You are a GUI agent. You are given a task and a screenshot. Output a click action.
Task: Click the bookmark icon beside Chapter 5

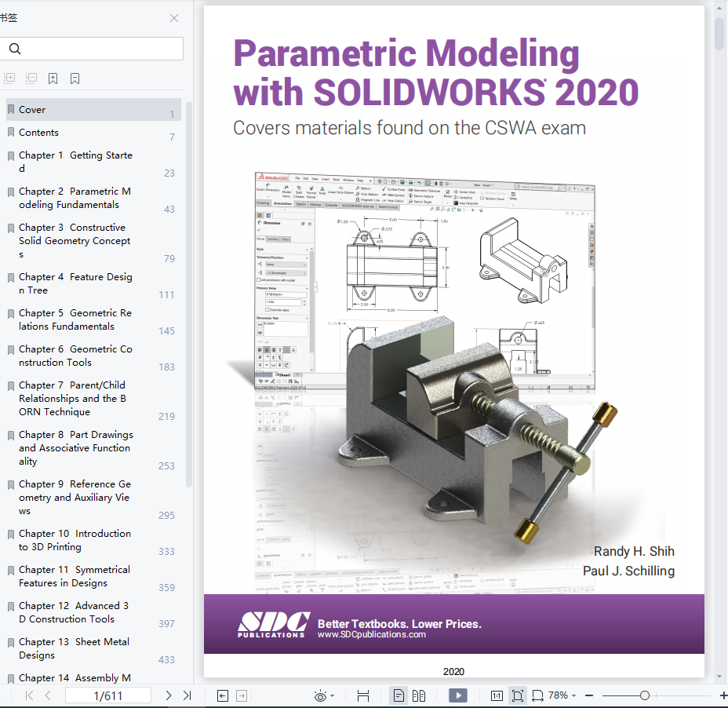click(x=11, y=314)
